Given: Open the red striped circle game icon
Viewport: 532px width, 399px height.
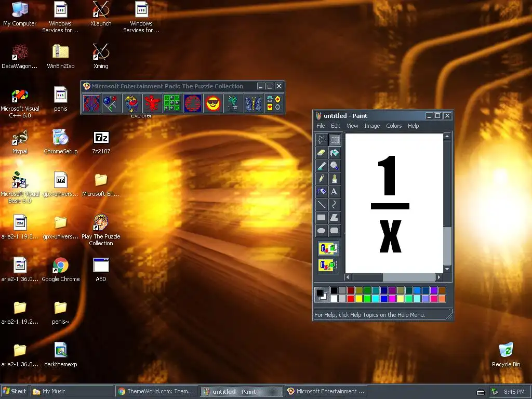Looking at the screenshot, I should [192, 103].
